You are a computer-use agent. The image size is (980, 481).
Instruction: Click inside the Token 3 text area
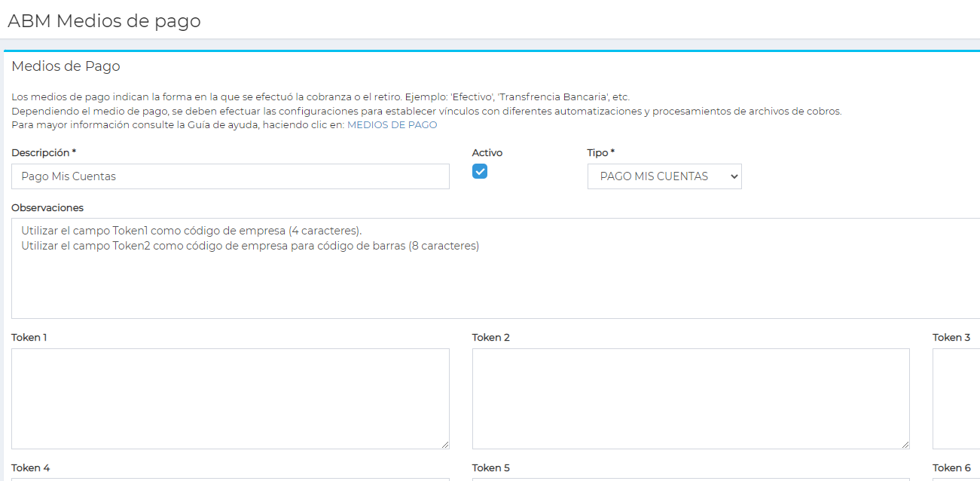(x=957, y=399)
